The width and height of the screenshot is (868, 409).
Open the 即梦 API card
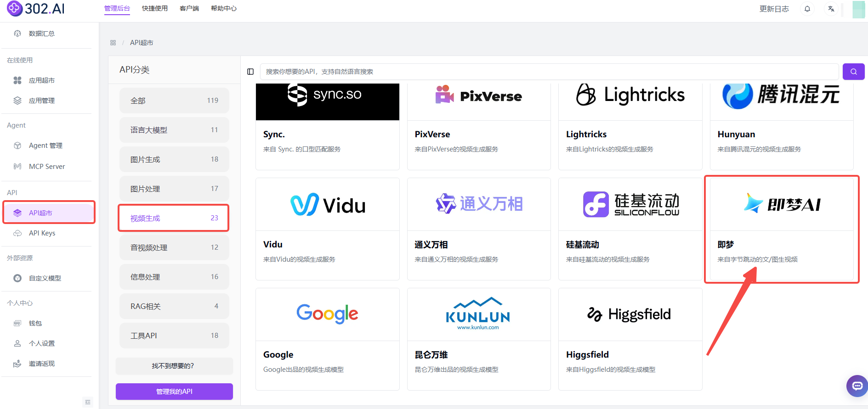(x=782, y=229)
